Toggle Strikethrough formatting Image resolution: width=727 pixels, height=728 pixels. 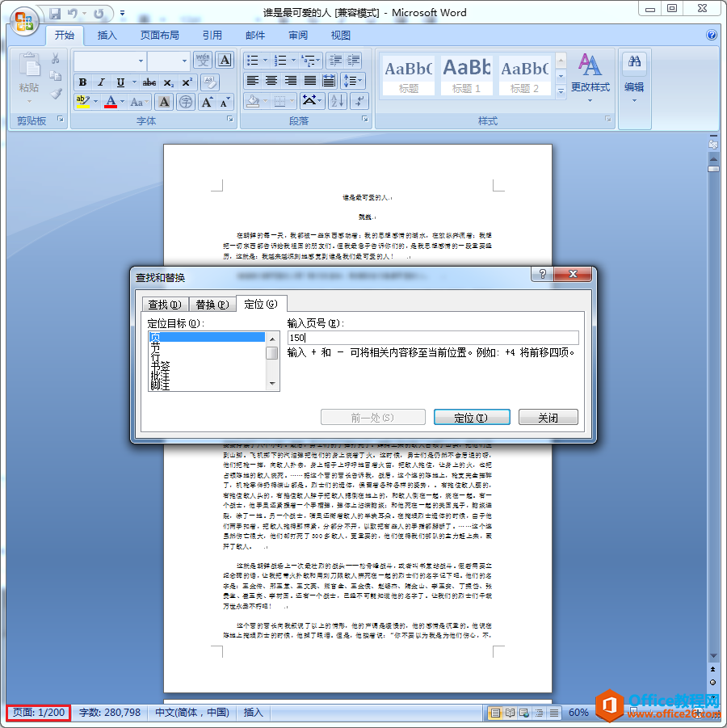point(149,82)
